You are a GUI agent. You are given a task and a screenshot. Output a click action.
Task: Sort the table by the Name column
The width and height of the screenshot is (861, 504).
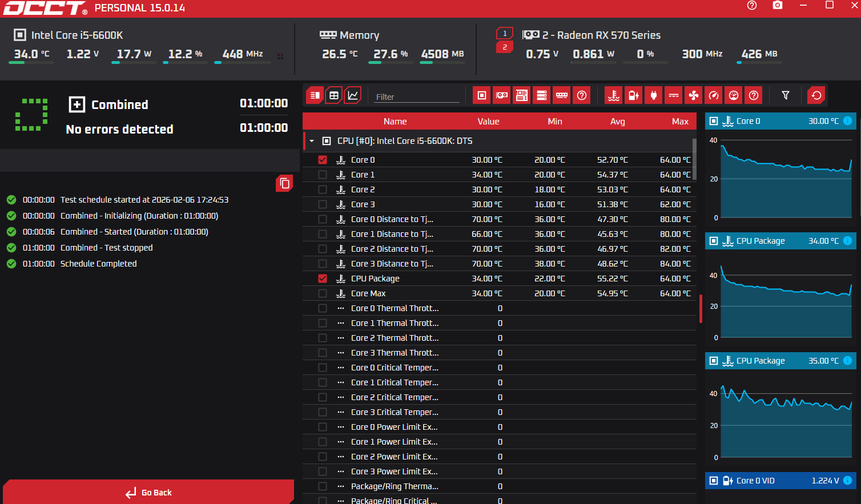coord(395,122)
